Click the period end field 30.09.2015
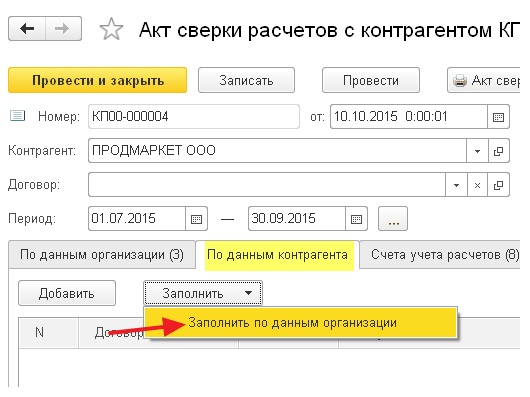Viewport: 530px width, 397px height. pos(297,219)
